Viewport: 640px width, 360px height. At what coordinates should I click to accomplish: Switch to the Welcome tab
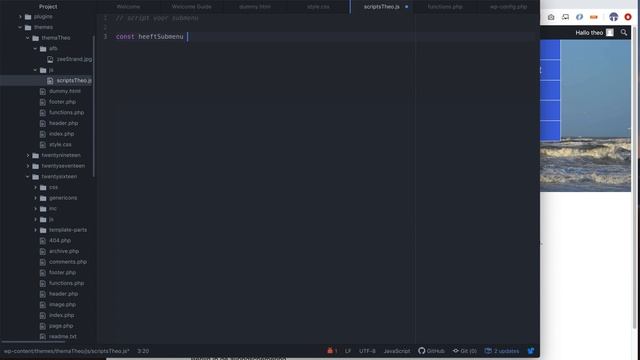(x=128, y=7)
